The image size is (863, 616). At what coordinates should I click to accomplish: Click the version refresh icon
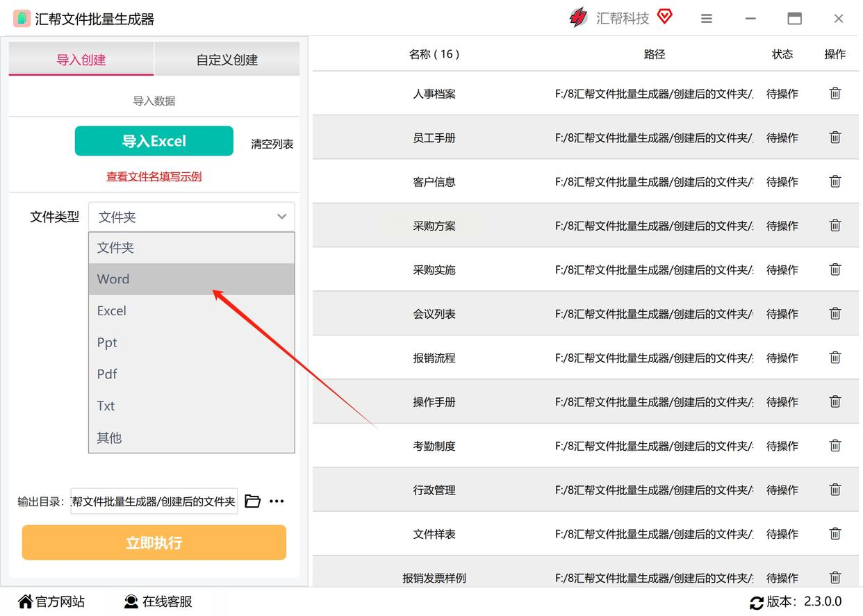(x=756, y=602)
